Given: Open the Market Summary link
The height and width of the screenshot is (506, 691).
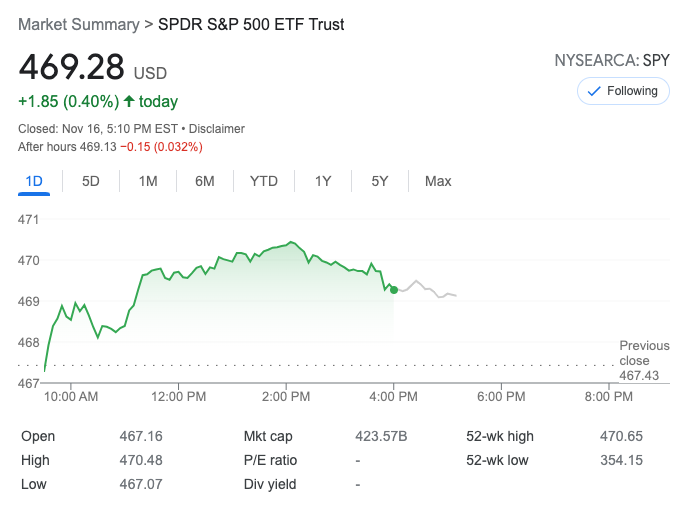Looking at the screenshot, I should (79, 24).
